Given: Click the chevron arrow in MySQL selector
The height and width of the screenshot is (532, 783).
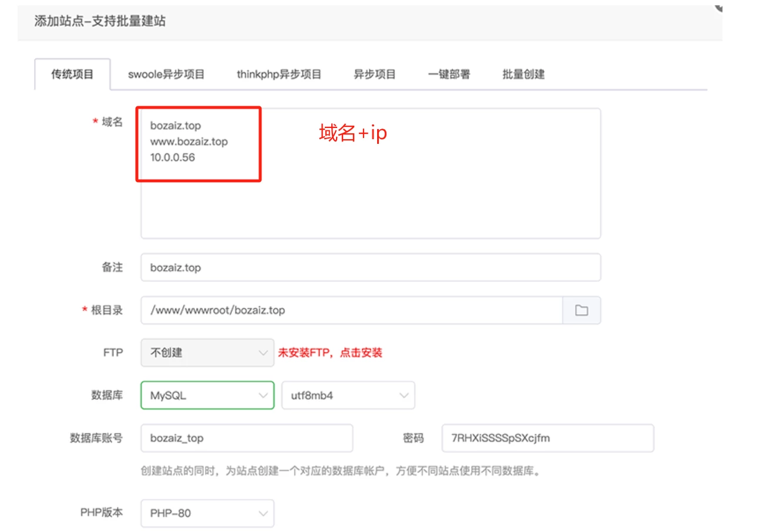Looking at the screenshot, I should click(x=263, y=396).
